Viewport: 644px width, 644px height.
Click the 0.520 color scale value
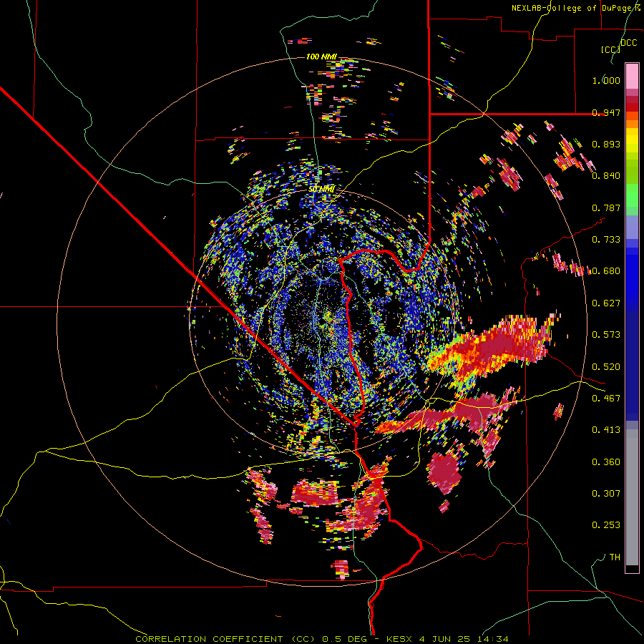(x=606, y=367)
